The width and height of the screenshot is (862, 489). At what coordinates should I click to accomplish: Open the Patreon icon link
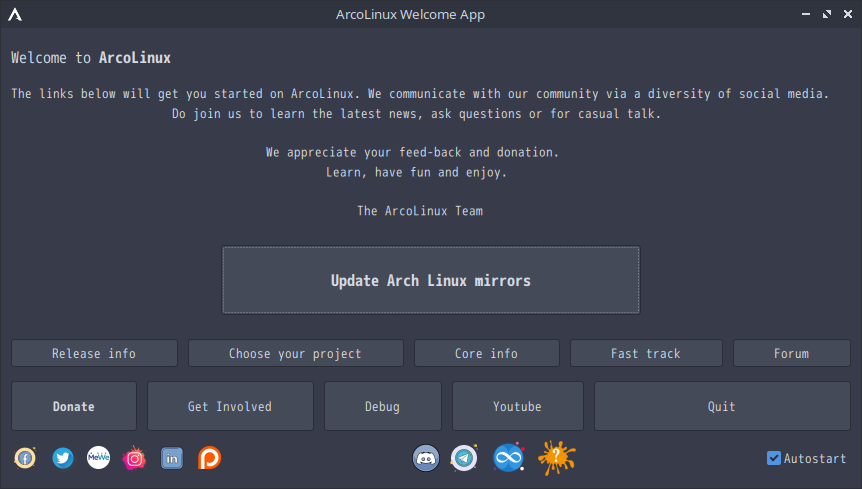click(209, 458)
